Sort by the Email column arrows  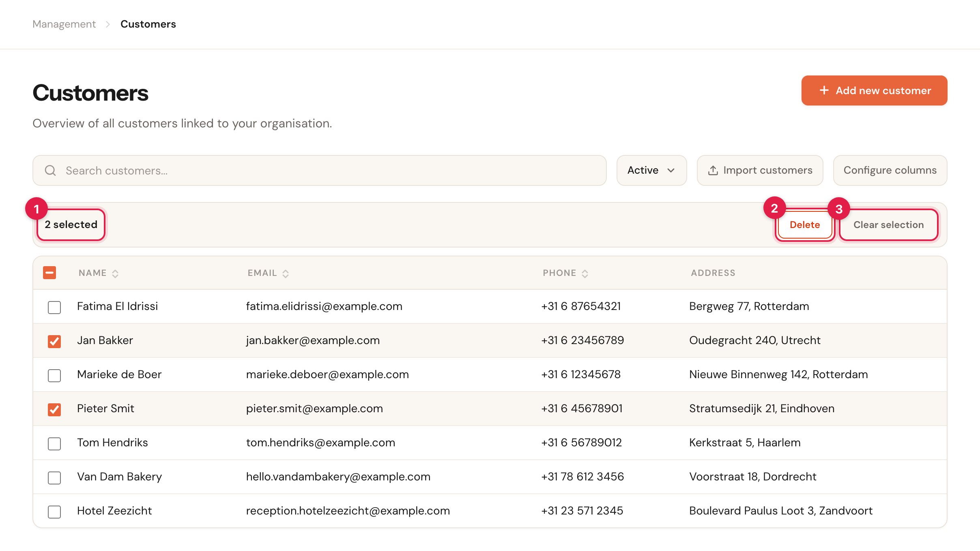click(286, 274)
